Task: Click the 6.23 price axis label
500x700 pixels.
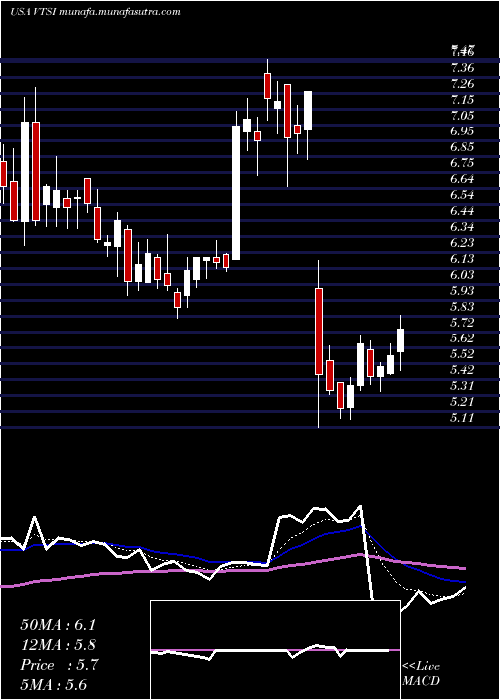Action: 462,243
